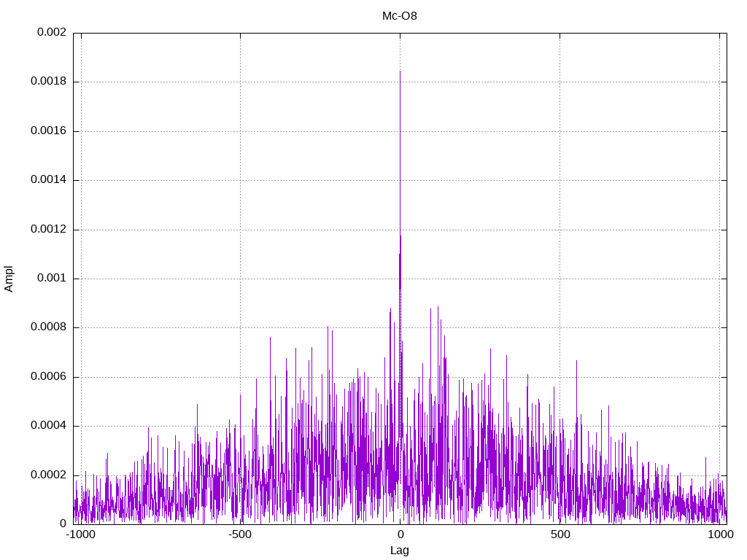The image size is (747, 560).
Task: Click the plot title Mc-O8
Action: pos(399,16)
